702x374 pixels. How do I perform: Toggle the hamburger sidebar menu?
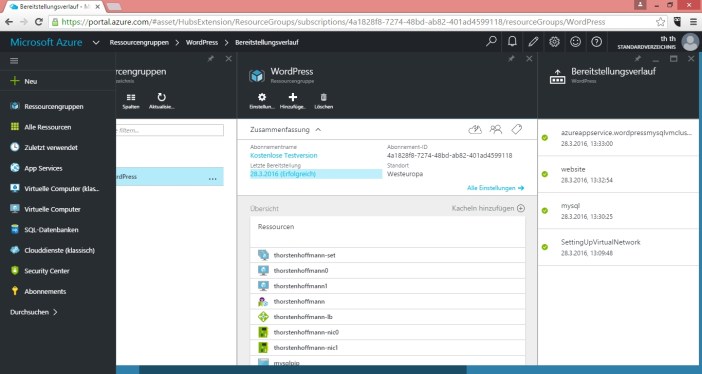pyautogui.click(x=14, y=61)
